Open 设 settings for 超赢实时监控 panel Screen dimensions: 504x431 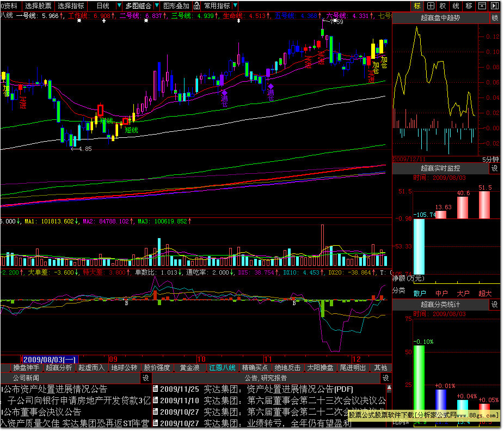click(x=495, y=168)
